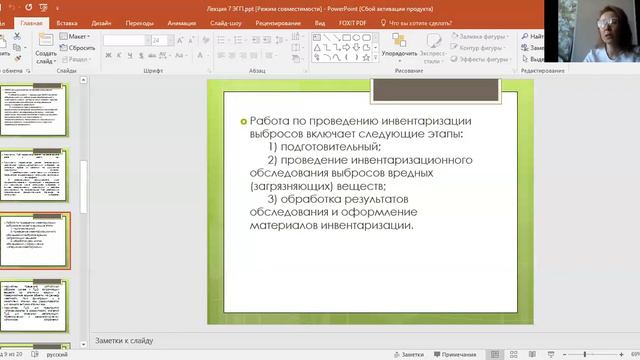Viewport: 640px width, 360px height.
Task: Toggle text shadow S formatting
Action: pyautogui.click(x=141, y=55)
